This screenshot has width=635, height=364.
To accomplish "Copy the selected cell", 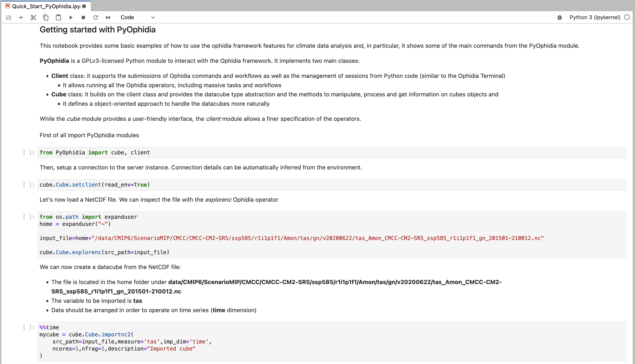I will tap(46, 18).
